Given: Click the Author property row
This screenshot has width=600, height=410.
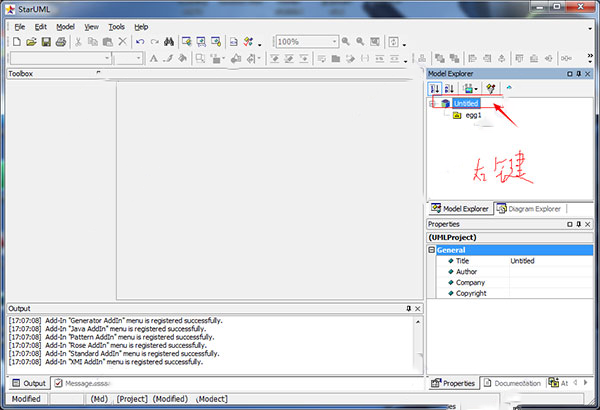Looking at the screenshot, I should 515,271.
